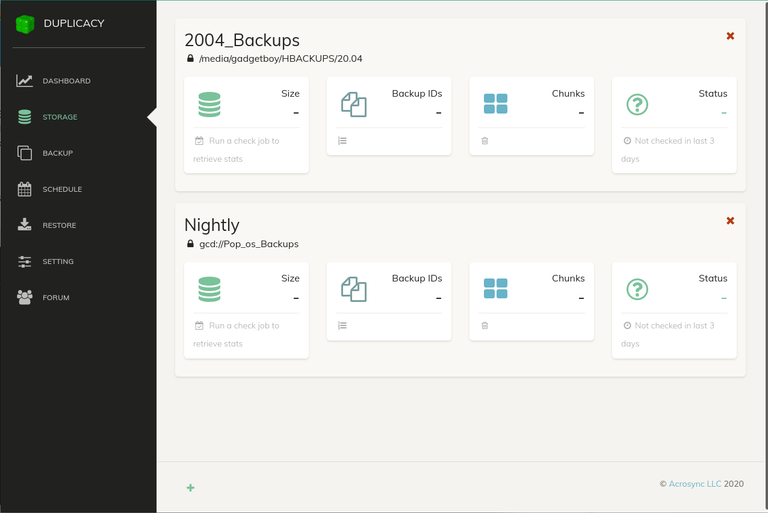768x513 pixels.
Task: Click the Size database icon in 2004_Backups
Action: pyautogui.click(x=210, y=104)
